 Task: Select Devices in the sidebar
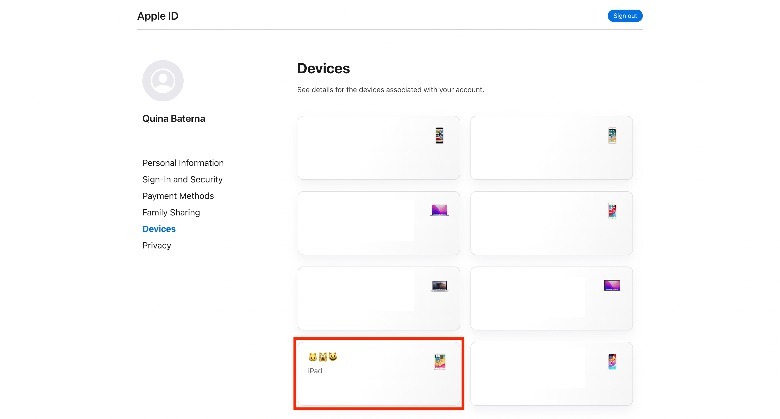click(x=159, y=229)
